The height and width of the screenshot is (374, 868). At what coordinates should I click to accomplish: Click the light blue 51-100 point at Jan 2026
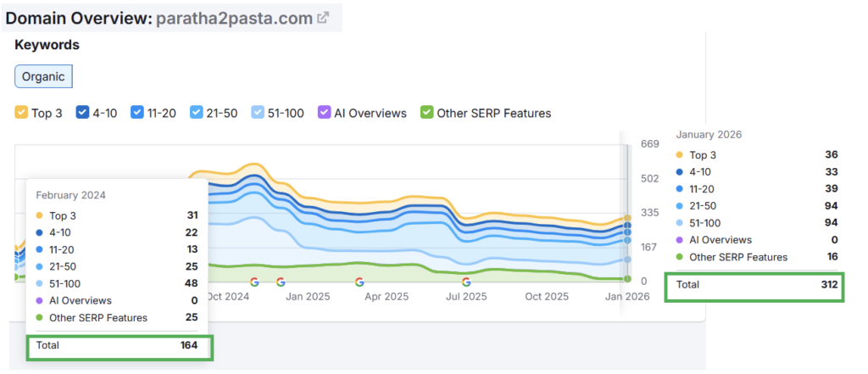pyautogui.click(x=627, y=260)
